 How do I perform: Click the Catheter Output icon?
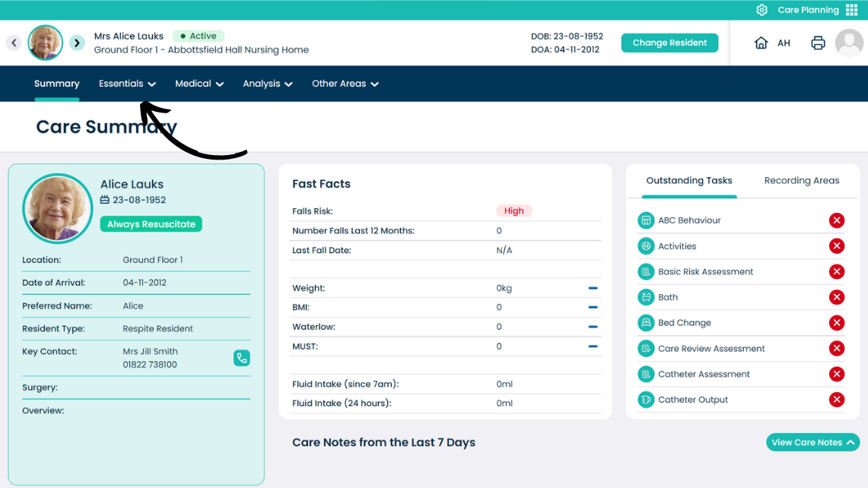pyautogui.click(x=645, y=400)
